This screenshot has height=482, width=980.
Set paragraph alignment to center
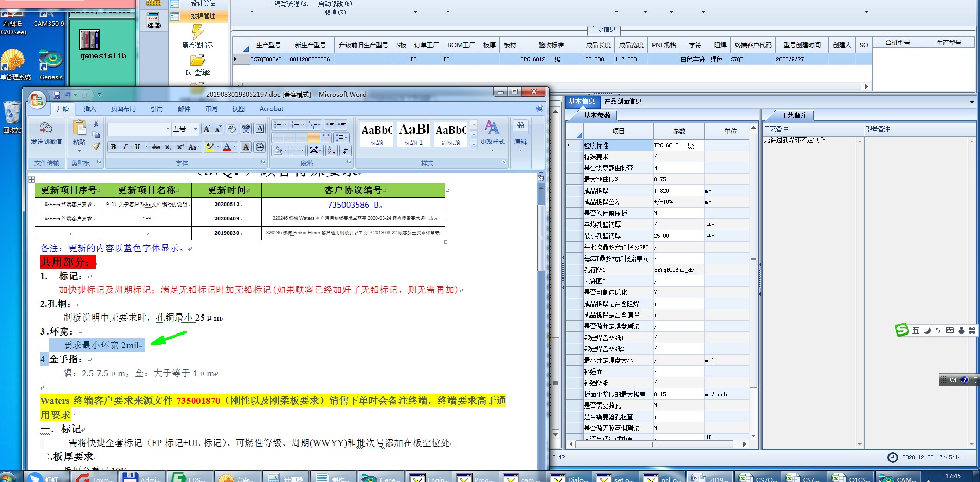coord(289,138)
